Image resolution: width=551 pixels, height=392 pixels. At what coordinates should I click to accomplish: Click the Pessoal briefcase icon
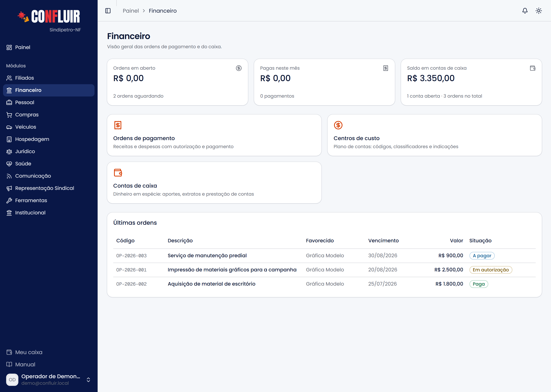coord(9,102)
